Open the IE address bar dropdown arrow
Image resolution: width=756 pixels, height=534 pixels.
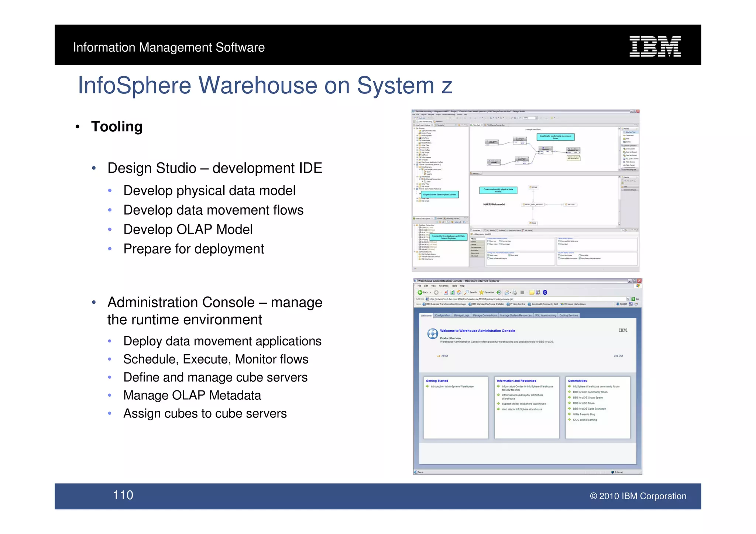point(628,299)
